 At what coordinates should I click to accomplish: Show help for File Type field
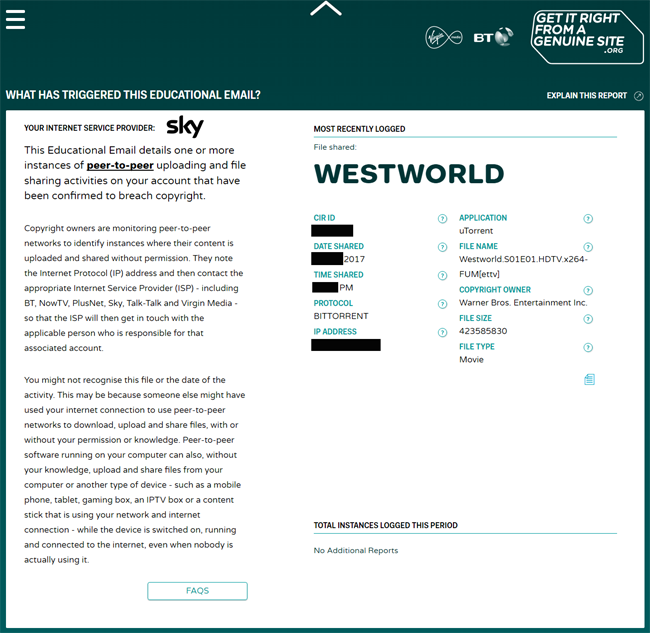tap(588, 347)
